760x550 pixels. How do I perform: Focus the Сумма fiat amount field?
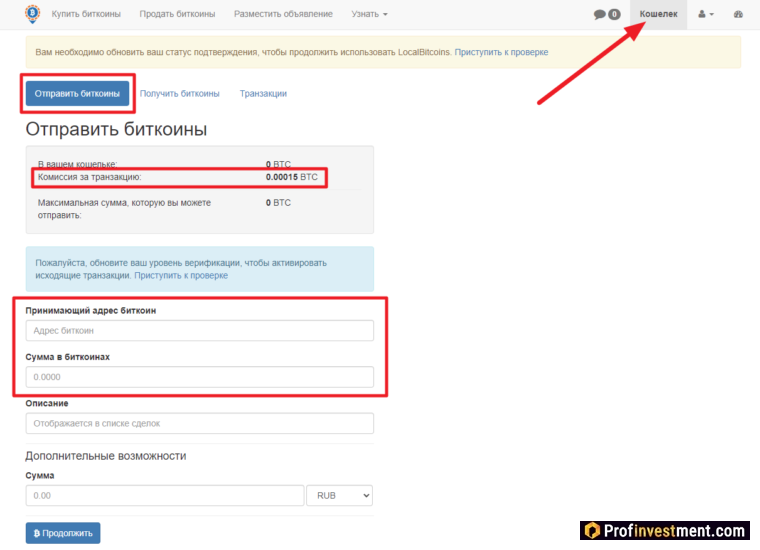click(165, 496)
